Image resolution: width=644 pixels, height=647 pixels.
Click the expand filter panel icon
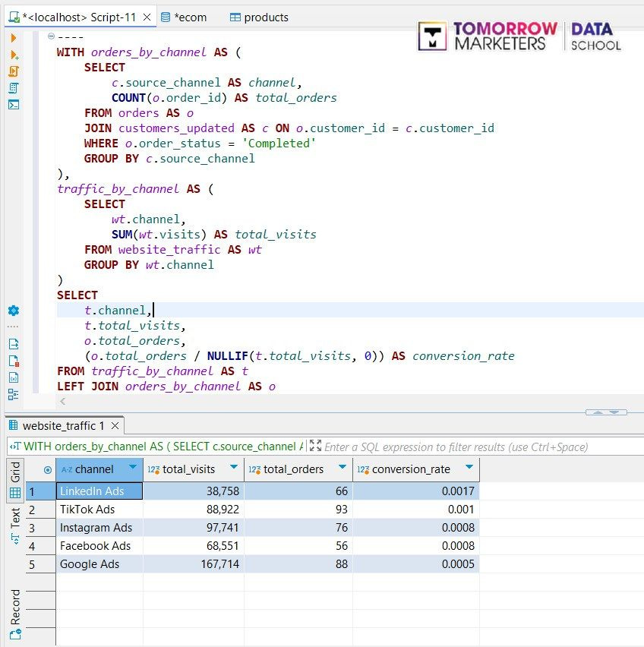[315, 445]
